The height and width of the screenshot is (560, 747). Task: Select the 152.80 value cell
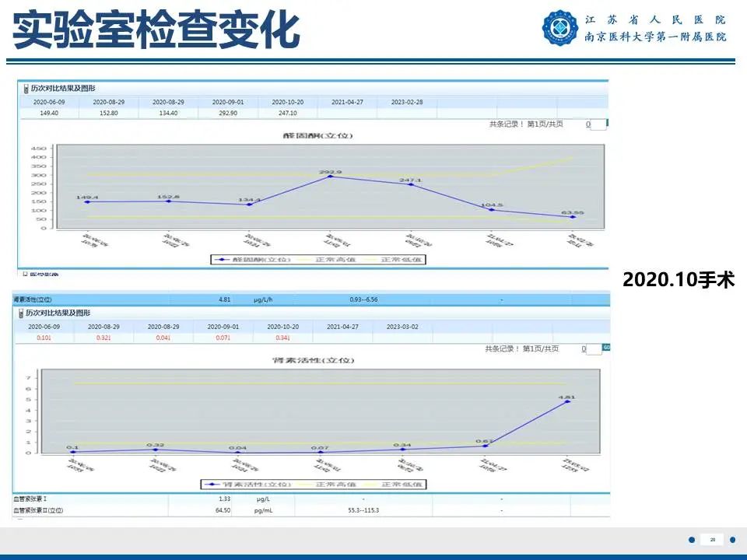(x=109, y=114)
